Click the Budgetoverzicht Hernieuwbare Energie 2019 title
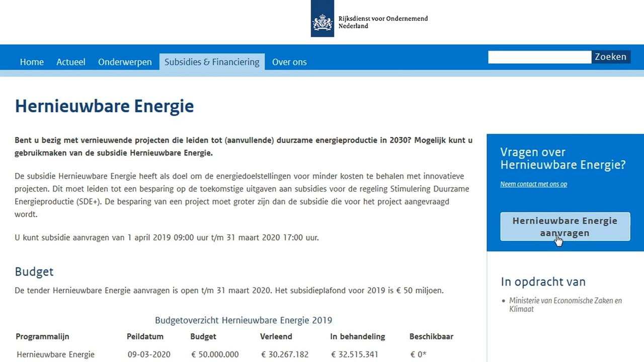Screen dimensions: 644x362 pos(244,320)
